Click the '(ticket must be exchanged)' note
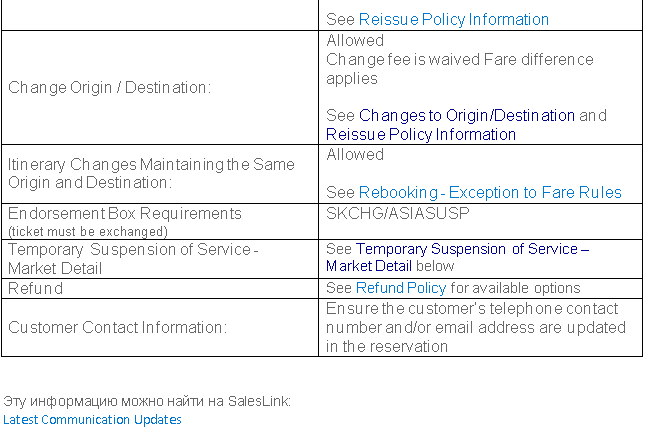The width and height of the screenshot is (648, 440). point(88,230)
